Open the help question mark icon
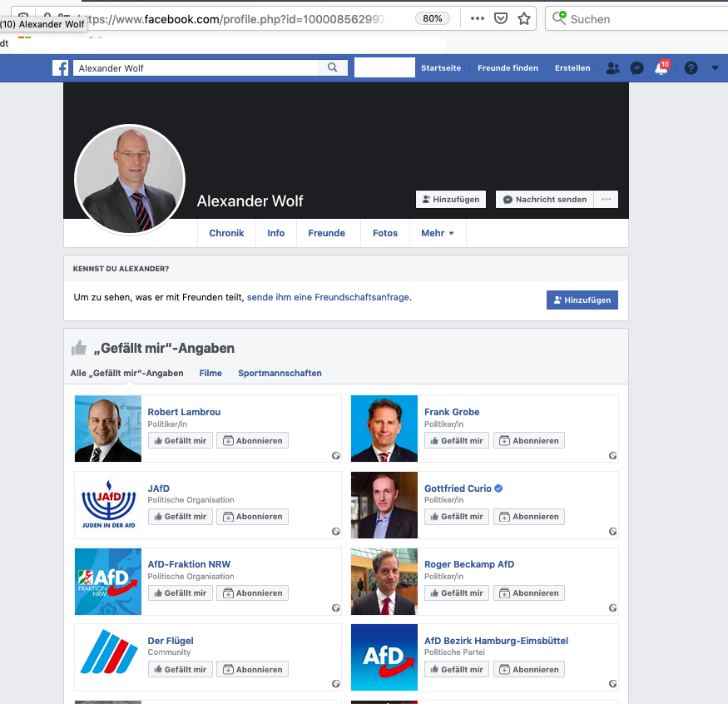This screenshot has width=728, height=704. click(691, 68)
